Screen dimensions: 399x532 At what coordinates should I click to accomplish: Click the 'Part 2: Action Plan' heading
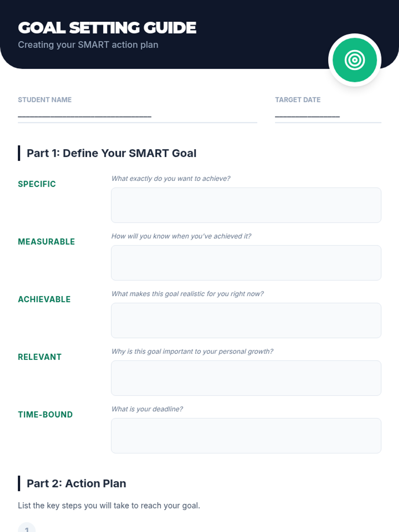(x=76, y=483)
